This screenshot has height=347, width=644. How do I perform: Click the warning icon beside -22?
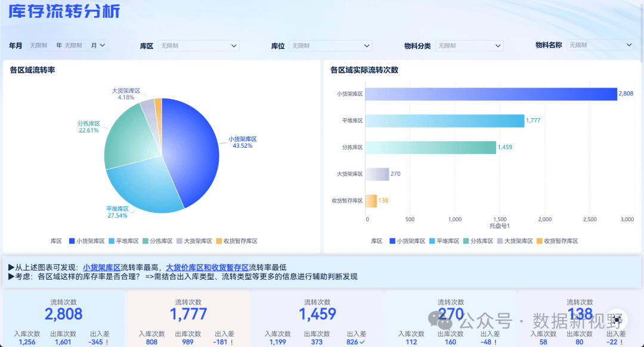(621, 342)
